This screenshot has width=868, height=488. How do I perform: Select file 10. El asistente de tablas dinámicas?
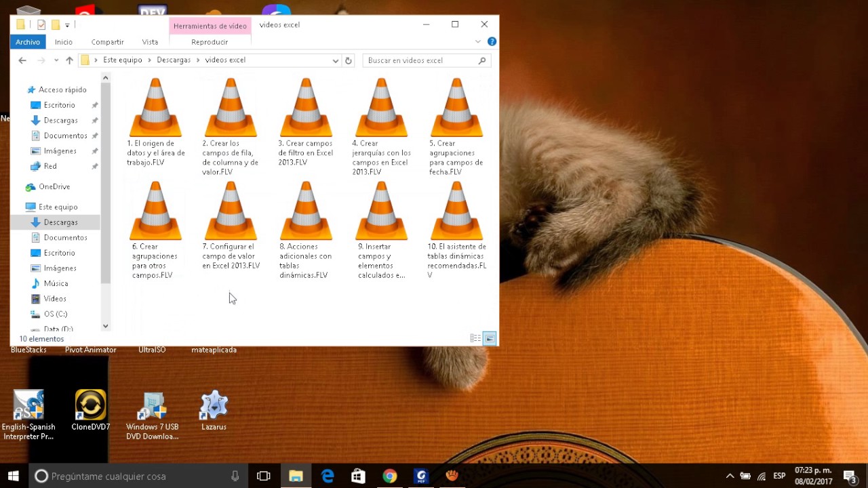click(x=456, y=230)
